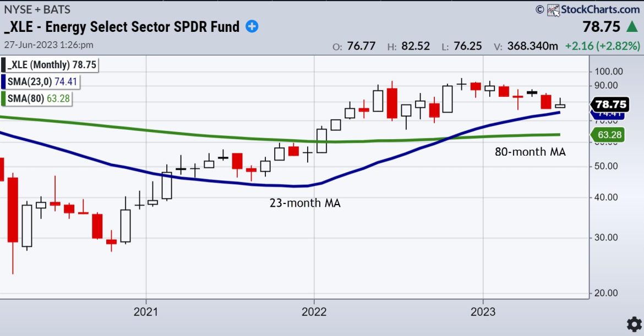Click the blue plus icon beside _XLE ticker
This screenshot has width=644, height=336.
click(251, 26)
